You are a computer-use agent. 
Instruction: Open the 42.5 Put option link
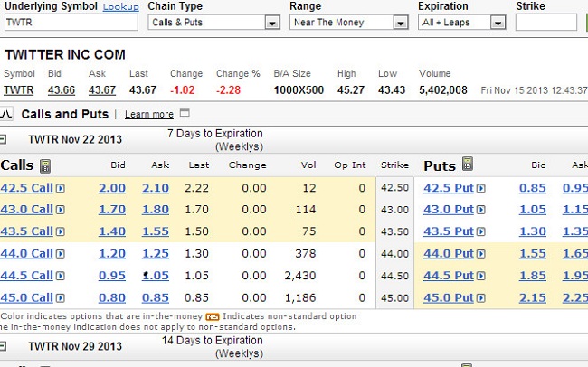click(x=449, y=188)
